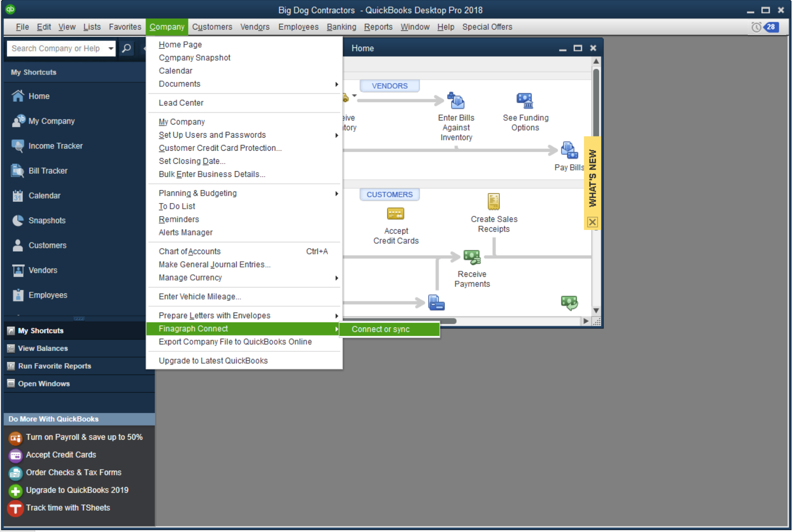Click the green deposit icon near bottom right
793x532 pixels.
point(569,302)
